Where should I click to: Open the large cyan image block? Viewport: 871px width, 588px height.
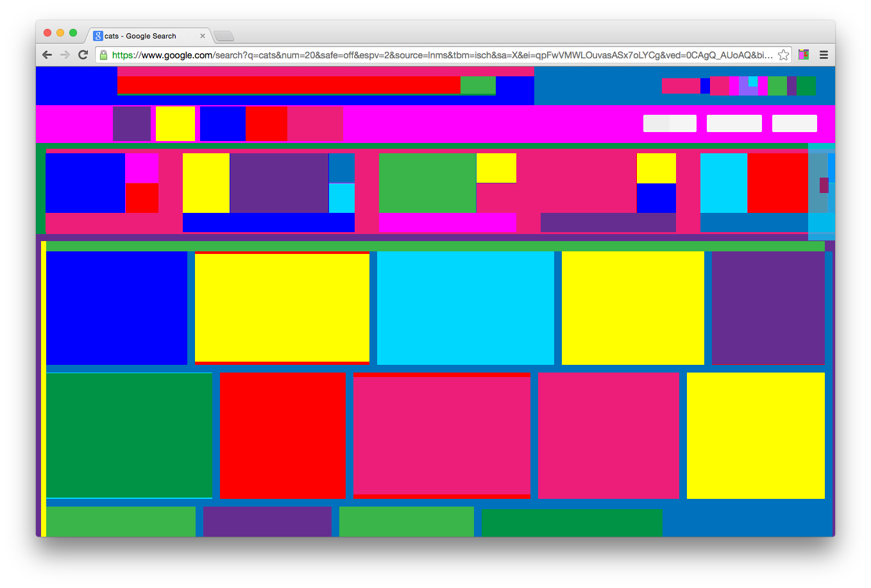tap(465, 308)
